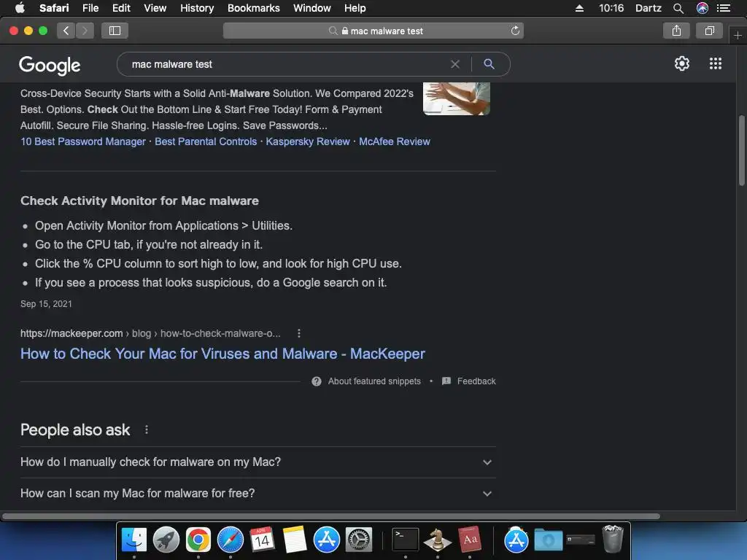Open '10 Best Password Manager' link
747x560 pixels.
click(x=83, y=141)
